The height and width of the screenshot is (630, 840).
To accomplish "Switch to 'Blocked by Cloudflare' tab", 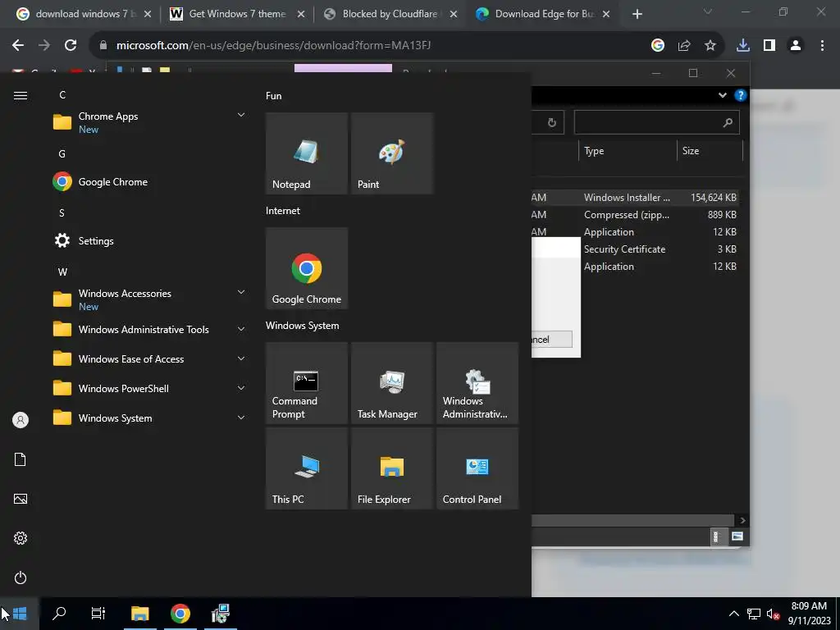I will coord(390,14).
